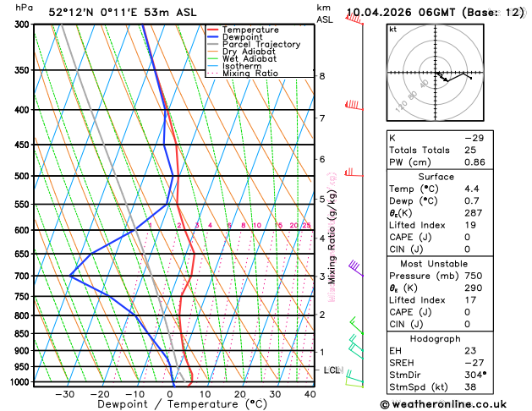Click the surface theta-e value 287
The image size is (532, 411).
pos(474,213)
